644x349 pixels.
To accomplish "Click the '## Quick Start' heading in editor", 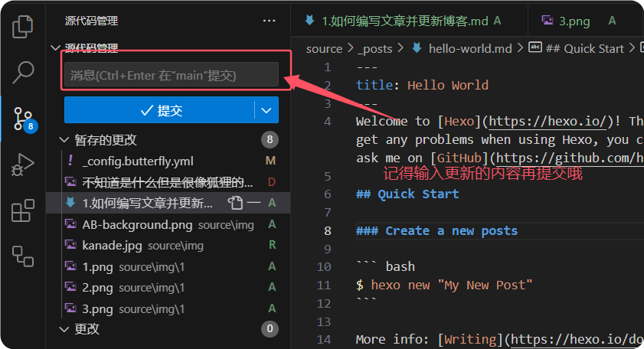I will (407, 194).
